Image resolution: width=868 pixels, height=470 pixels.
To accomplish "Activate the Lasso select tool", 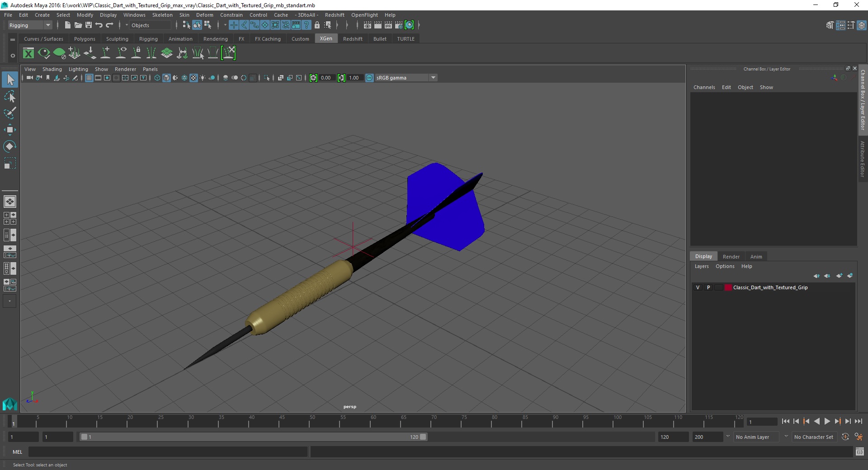I will click(10, 96).
